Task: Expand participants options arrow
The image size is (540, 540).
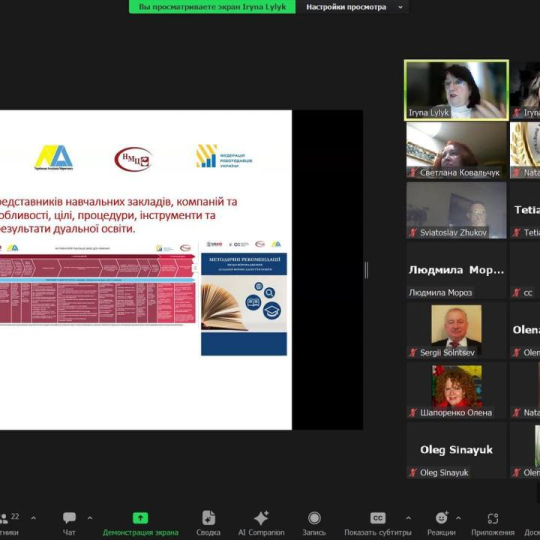Action: point(33,518)
